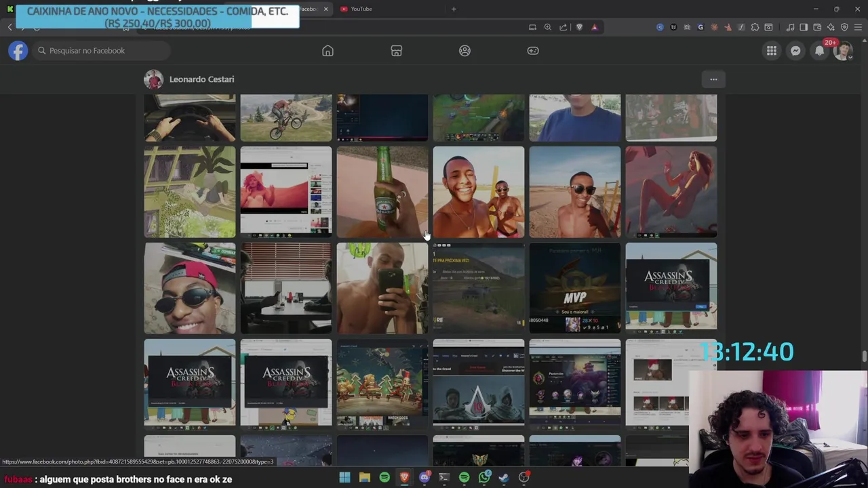
Task: Open the shirtless mirror selfie with phone photo
Action: click(x=382, y=288)
